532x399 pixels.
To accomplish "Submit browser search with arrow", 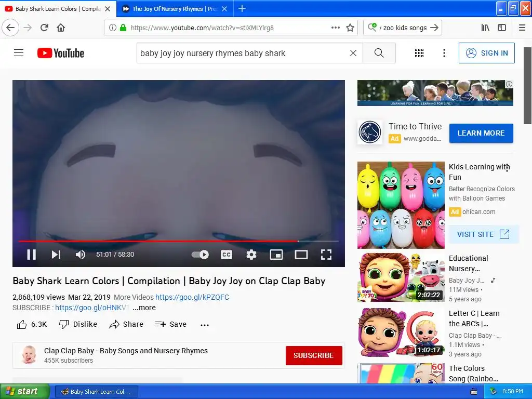I will 434,28.
